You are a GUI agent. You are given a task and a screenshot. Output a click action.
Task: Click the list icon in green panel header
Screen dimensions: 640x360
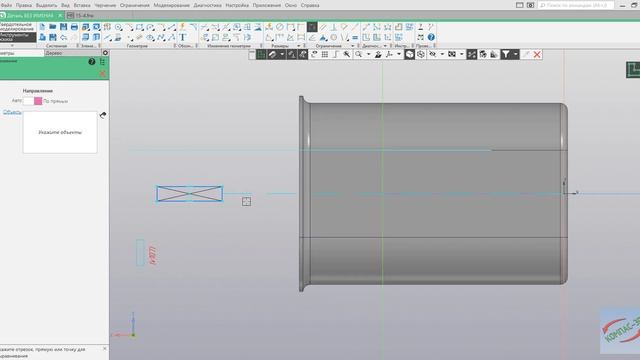point(102,62)
